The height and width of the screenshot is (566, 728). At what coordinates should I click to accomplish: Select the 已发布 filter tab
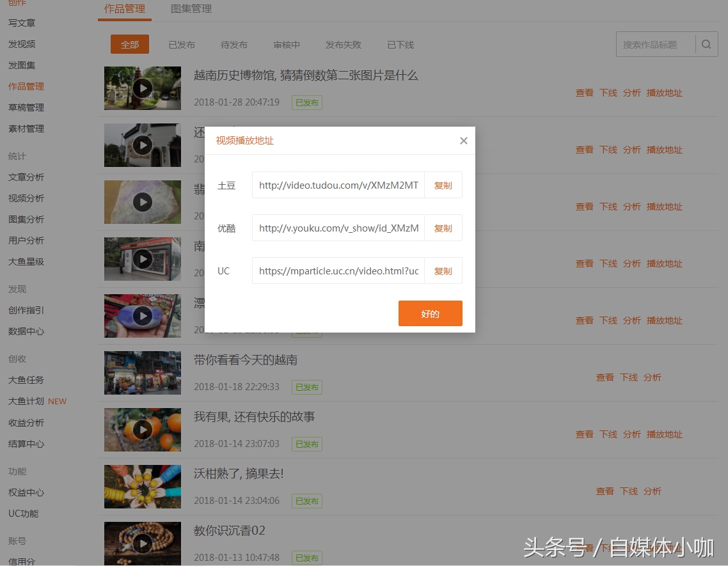click(182, 45)
